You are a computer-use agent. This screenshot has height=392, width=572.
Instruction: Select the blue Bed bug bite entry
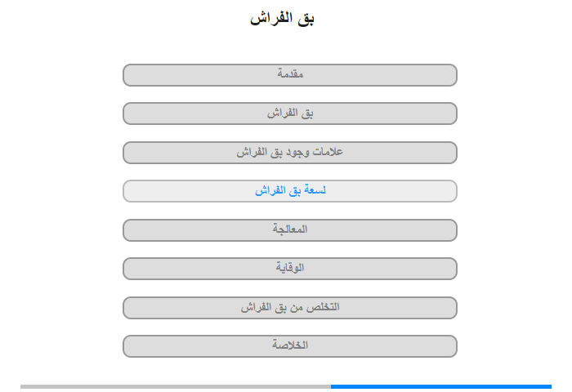(289, 191)
